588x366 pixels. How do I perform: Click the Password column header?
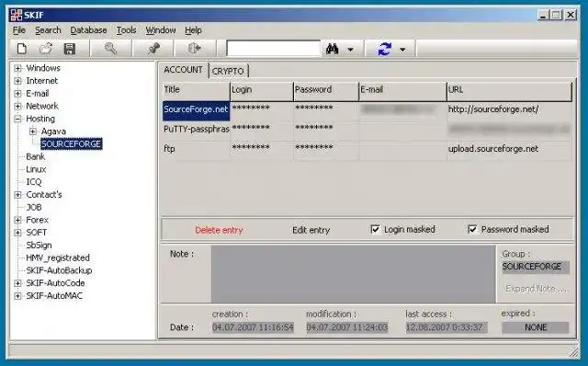tap(326, 91)
